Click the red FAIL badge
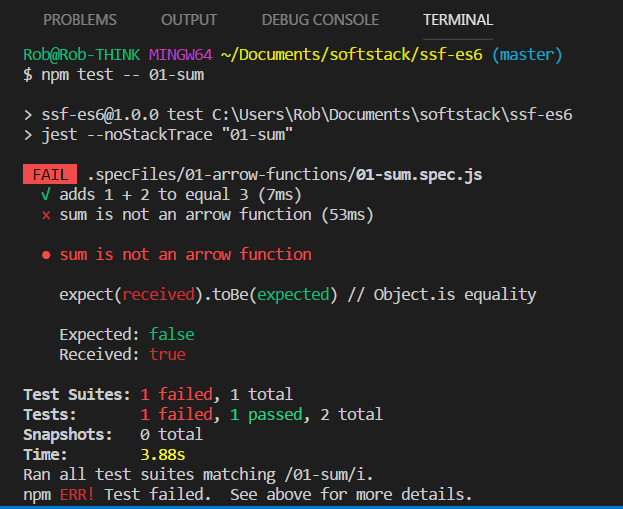The width and height of the screenshot is (623, 509). tap(50, 174)
